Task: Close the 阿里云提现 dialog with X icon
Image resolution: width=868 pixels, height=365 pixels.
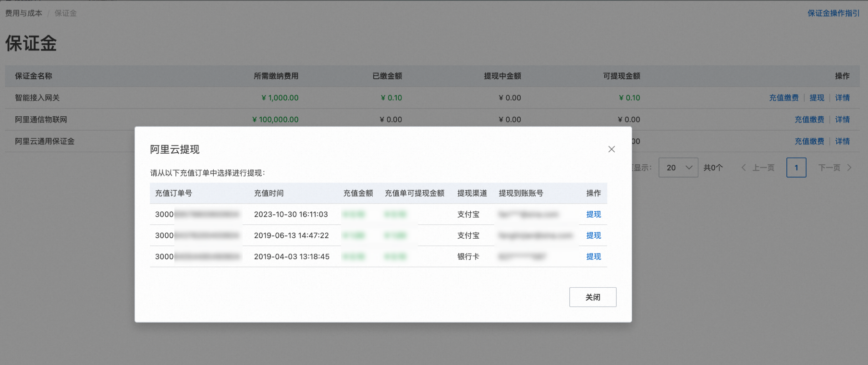Action: (x=611, y=149)
